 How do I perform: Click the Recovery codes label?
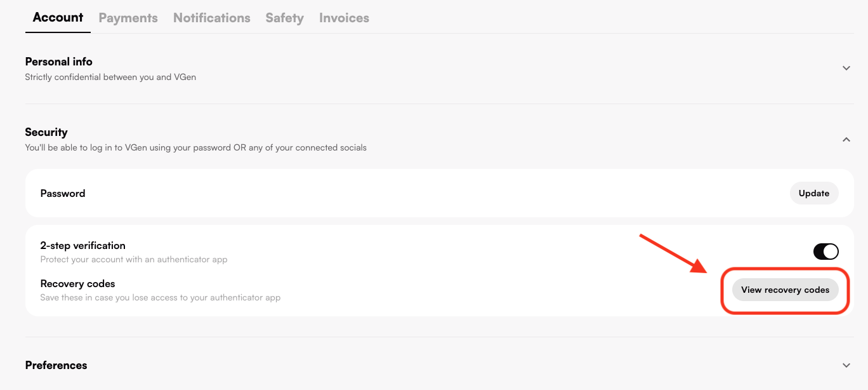tap(78, 283)
